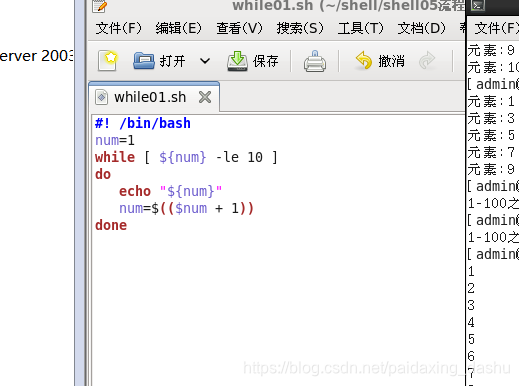Click '元素:10' output line in terminal
Viewport: 519px width, 386px height.
pos(493,68)
